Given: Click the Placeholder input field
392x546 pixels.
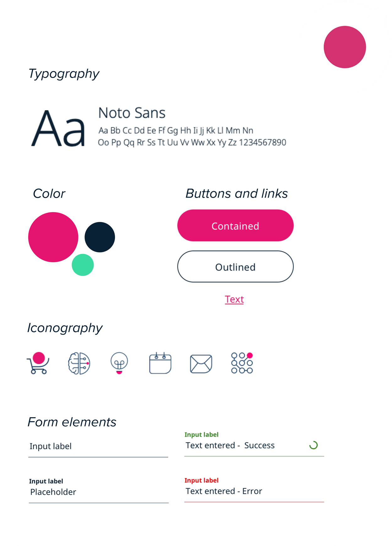Looking at the screenshot, I should pyautogui.click(x=99, y=490).
